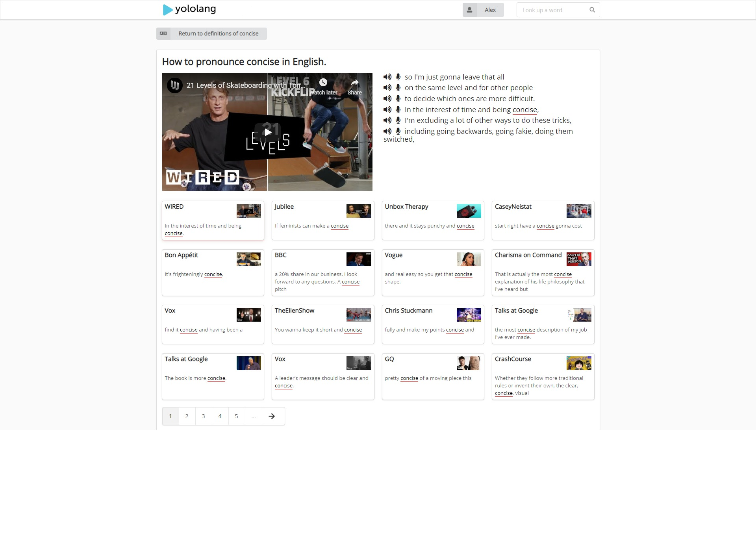756x550 pixels.
Task: Play speaker audio for "In the interest of time"
Action: tap(387, 110)
